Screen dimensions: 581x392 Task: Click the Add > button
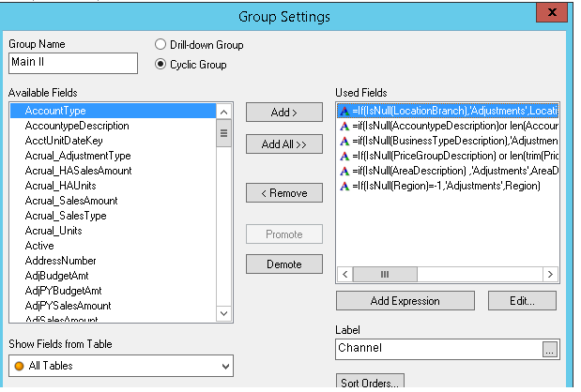tap(283, 113)
